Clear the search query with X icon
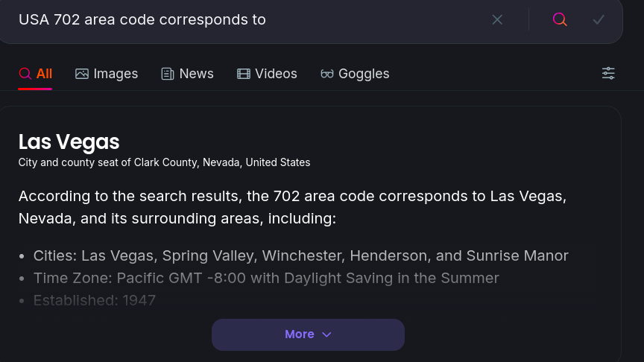 point(497,19)
